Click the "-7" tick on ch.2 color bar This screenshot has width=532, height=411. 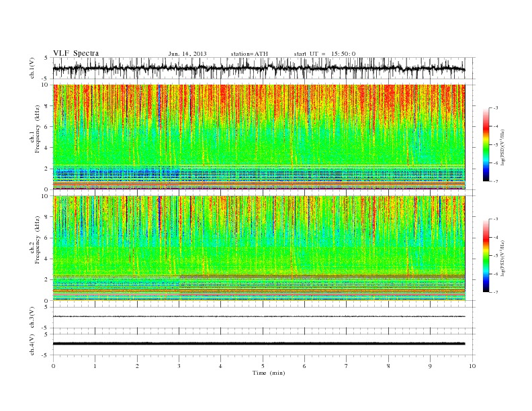(x=495, y=292)
